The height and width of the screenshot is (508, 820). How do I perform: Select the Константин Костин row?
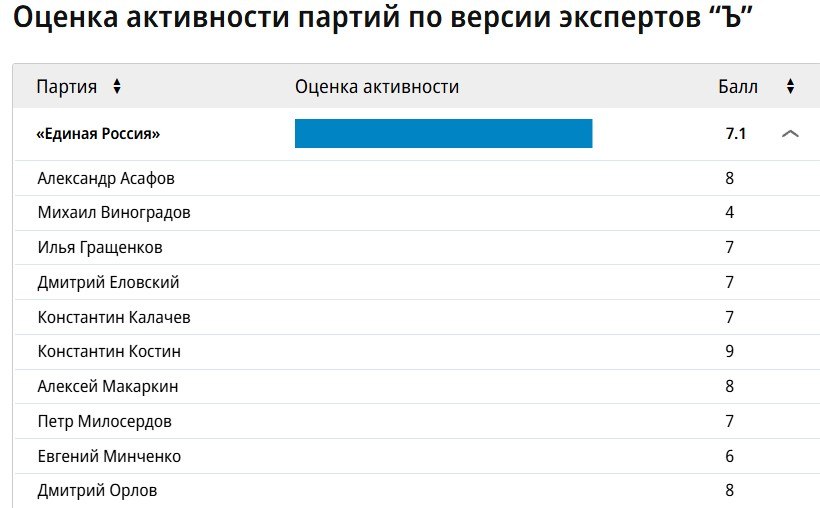tap(417, 352)
